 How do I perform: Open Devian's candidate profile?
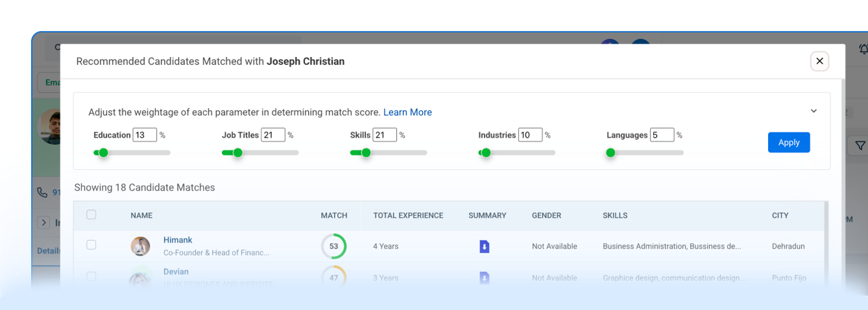(176, 272)
